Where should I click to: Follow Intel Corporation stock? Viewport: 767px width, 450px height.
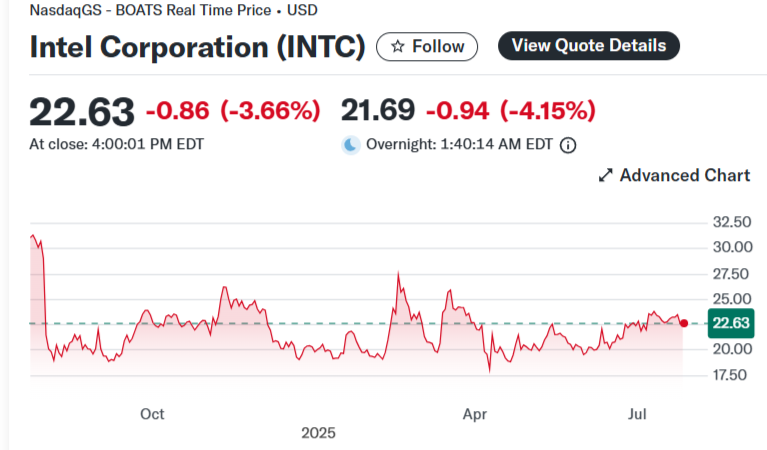427,46
